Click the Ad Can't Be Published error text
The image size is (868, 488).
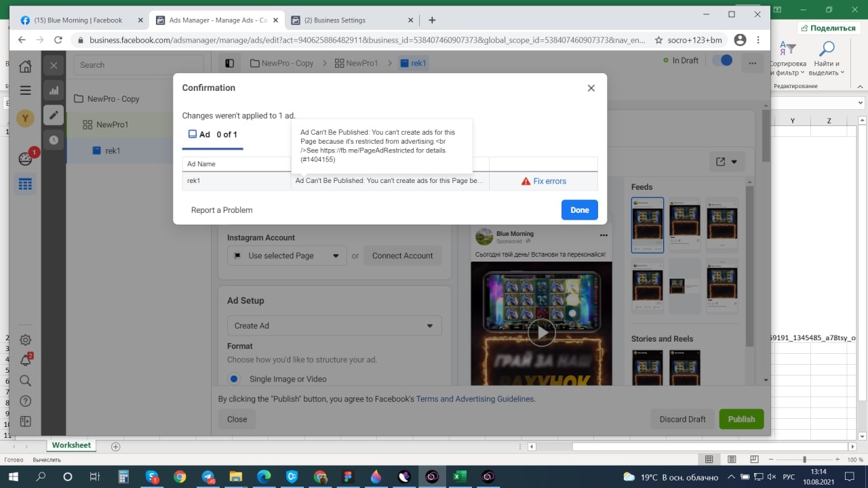(389, 181)
